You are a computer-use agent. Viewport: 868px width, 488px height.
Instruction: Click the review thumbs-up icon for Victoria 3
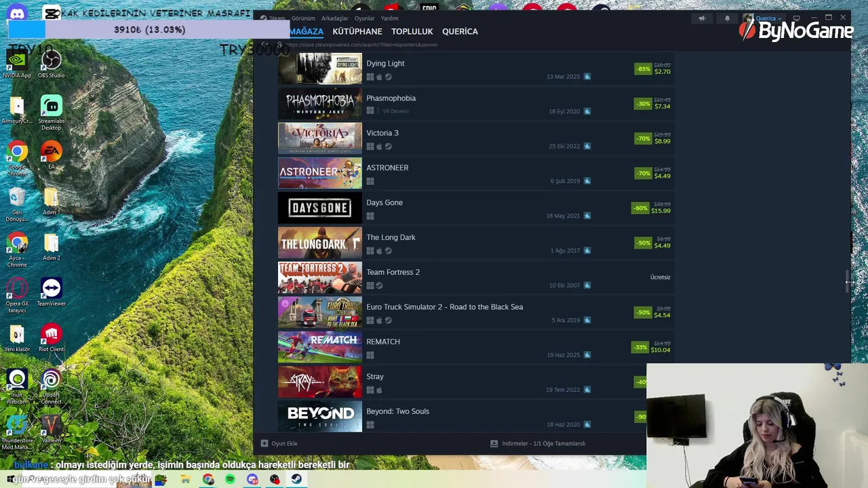(x=587, y=146)
